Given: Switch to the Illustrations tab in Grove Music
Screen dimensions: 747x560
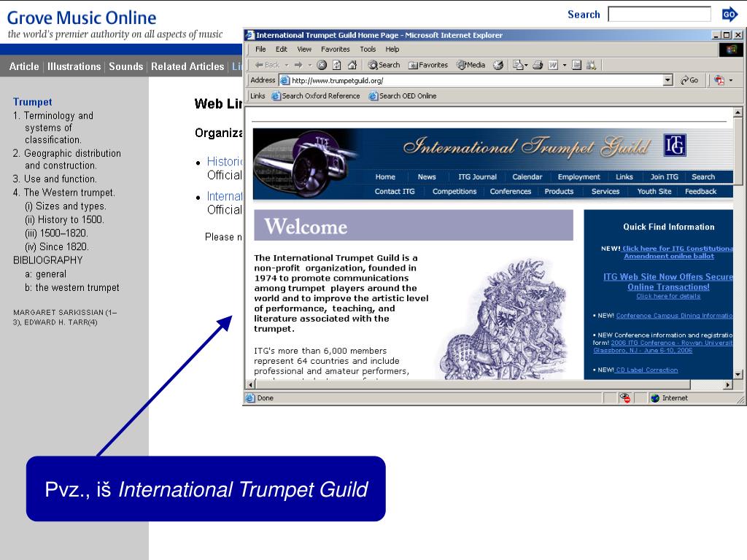Looking at the screenshot, I should (74, 66).
